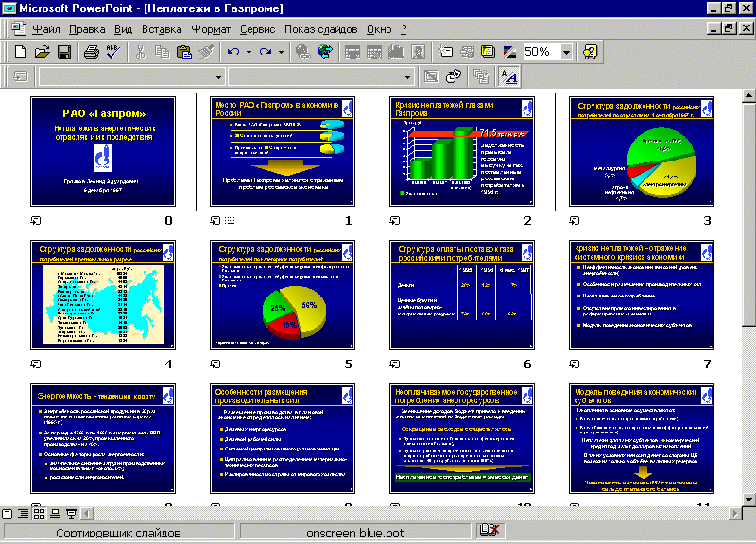Start Slide Show from the bottom view button
Viewport: 756px width, 544px height.
(72, 514)
